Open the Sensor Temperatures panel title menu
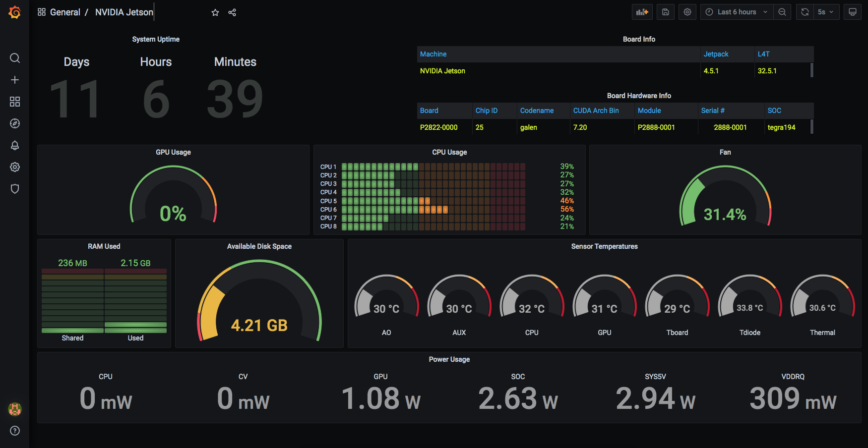Screen dimensions: 868x448 click(x=605, y=246)
